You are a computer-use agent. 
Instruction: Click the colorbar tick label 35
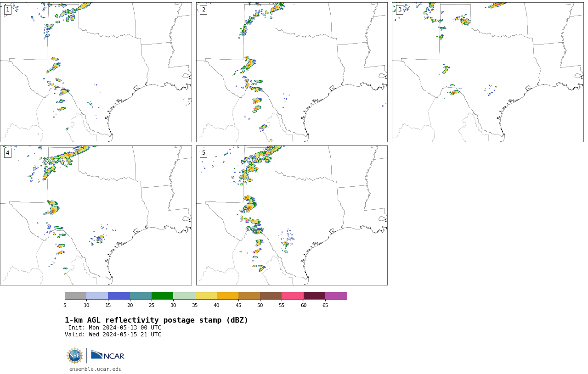195,305
